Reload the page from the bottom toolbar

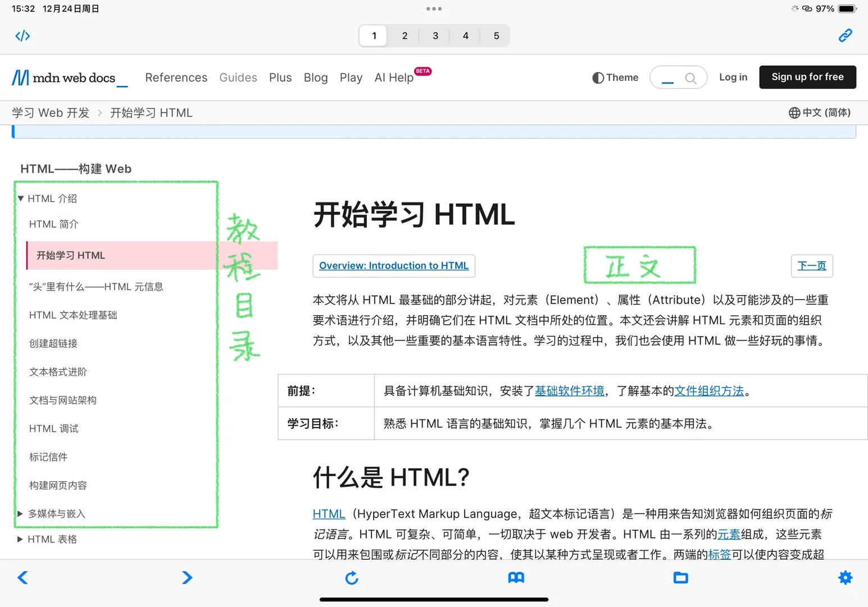pos(351,578)
